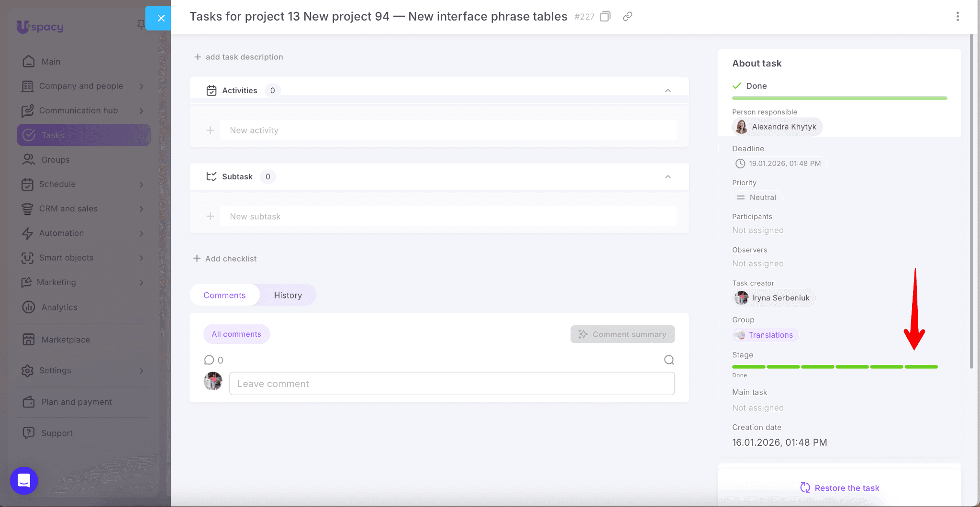The width and height of the screenshot is (980, 507).
Task: Click the copy link chain icon
Action: coord(627,17)
